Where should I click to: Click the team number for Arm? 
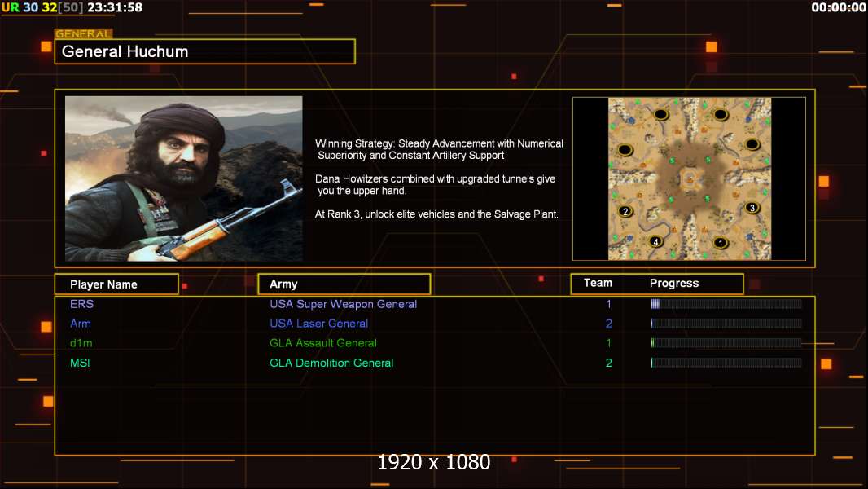tap(608, 324)
